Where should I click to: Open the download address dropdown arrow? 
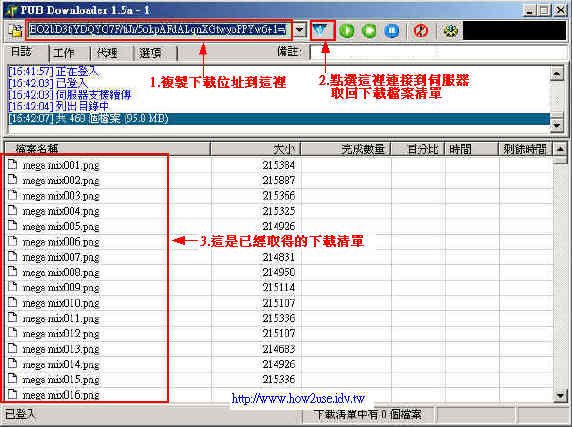(x=300, y=30)
